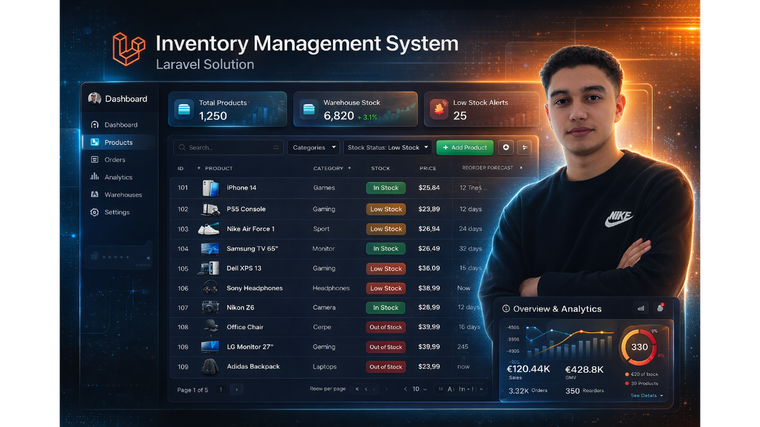
Task: Click the iPhone 14 product thumbnail
Action: pos(210,188)
